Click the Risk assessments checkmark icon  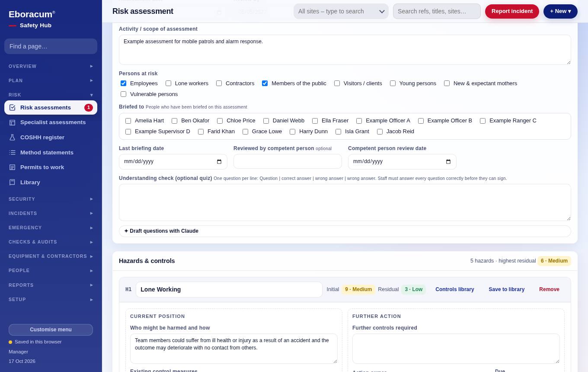pos(12,108)
